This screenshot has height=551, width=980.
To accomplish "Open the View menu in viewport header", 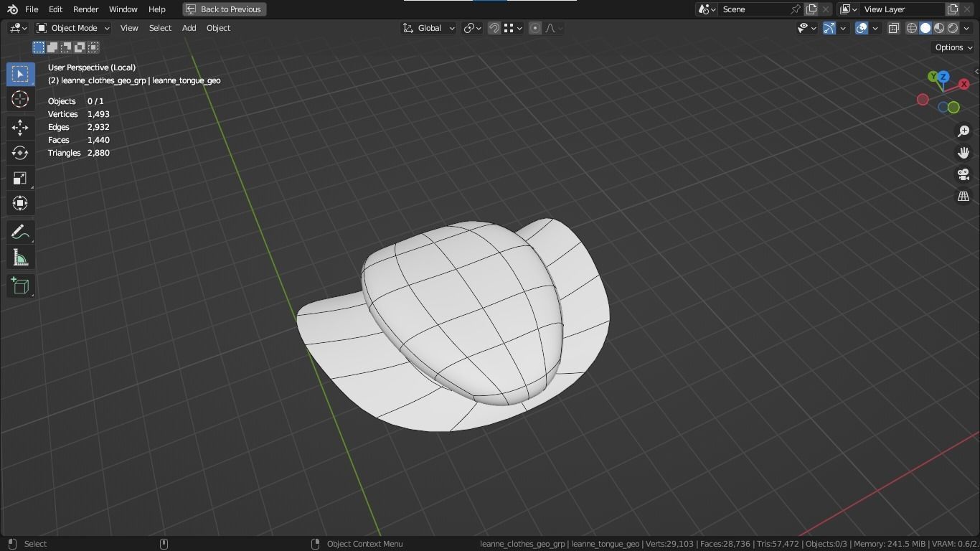I will point(129,28).
